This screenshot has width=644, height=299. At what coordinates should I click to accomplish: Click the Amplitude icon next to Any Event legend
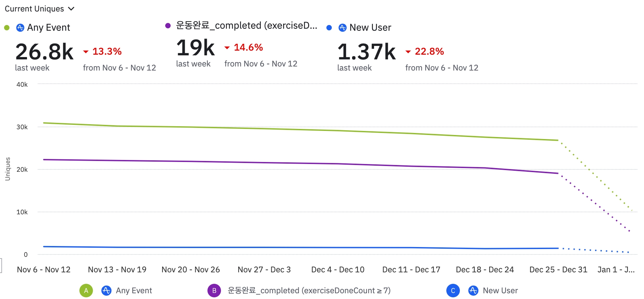coord(106,291)
